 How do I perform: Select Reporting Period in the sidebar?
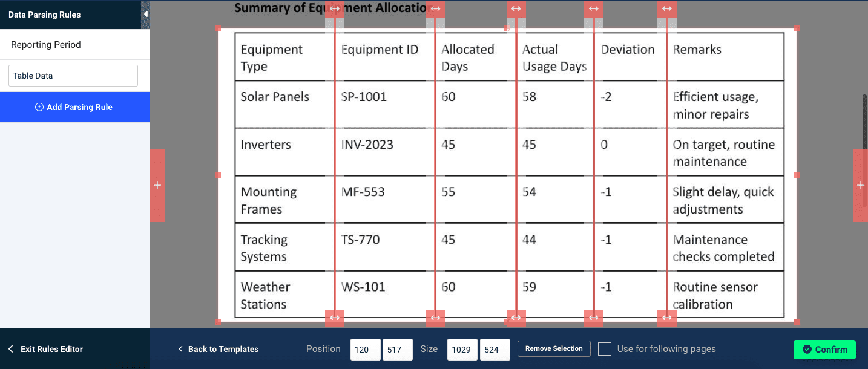click(45, 44)
